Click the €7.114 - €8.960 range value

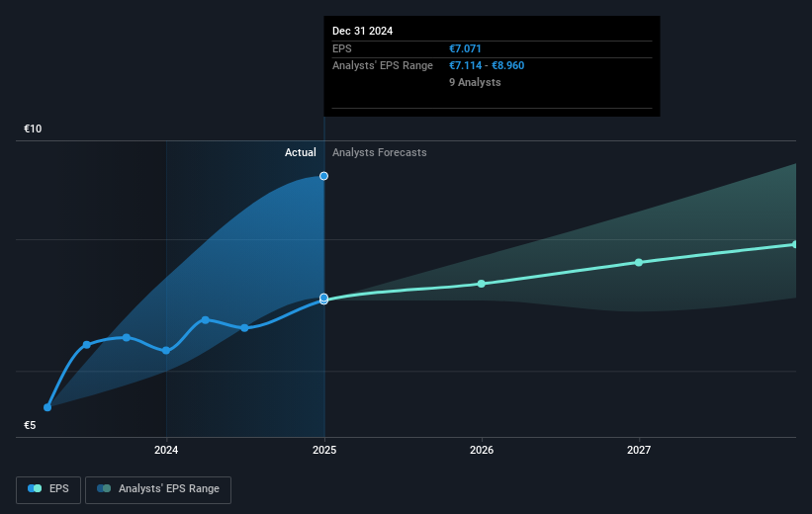pos(487,66)
